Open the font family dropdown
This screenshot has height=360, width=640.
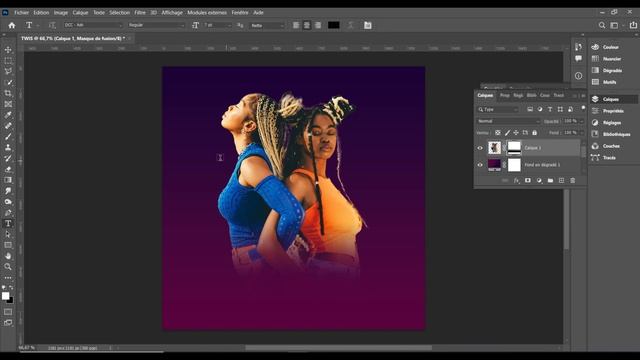pyautogui.click(x=93, y=25)
